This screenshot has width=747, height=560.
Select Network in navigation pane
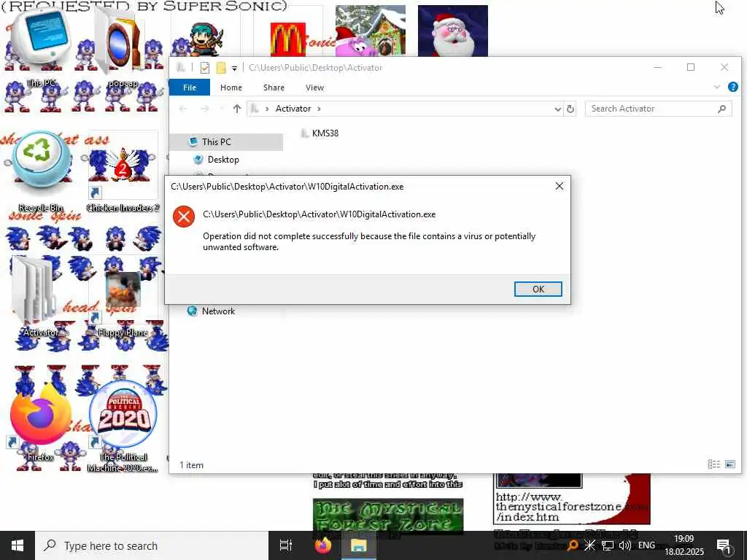coord(218,311)
